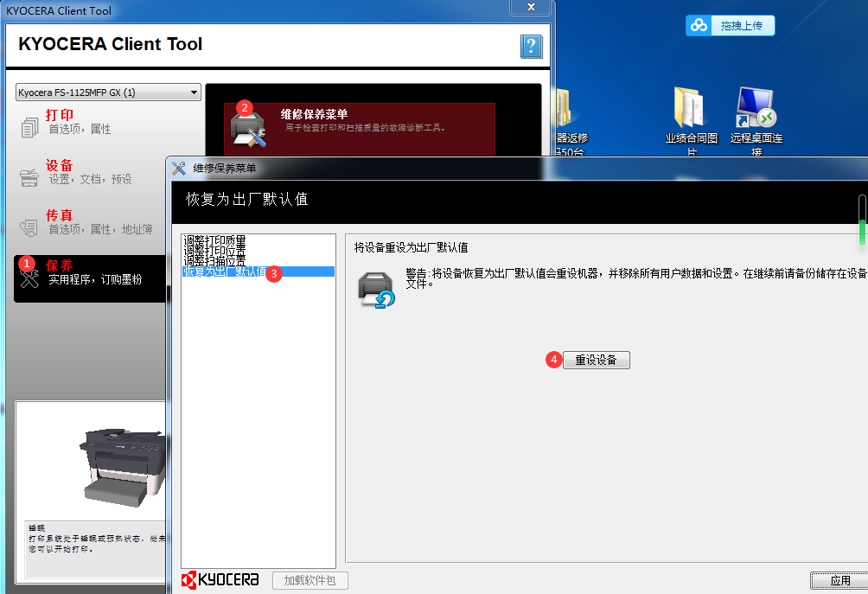Image resolution: width=868 pixels, height=594 pixels.
Task: Click the KYOCERA logo at dialog bottom
Action: pos(220,579)
